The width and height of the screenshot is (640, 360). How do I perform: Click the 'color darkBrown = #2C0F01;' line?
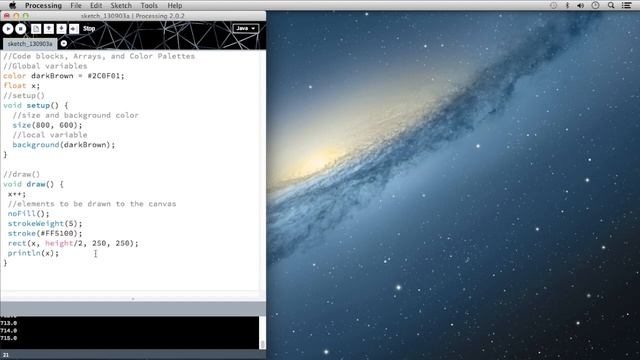point(64,76)
